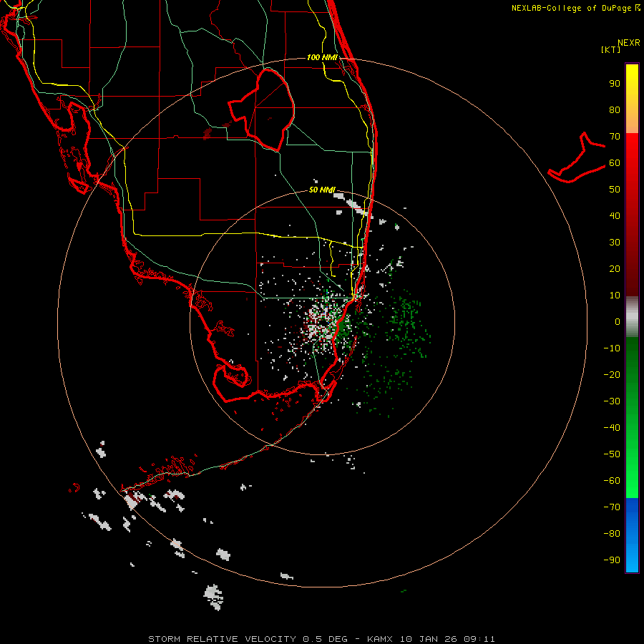This screenshot has height=644, width=644.
Task: Click the yellow top segment of the color bar
Action: click(x=632, y=99)
